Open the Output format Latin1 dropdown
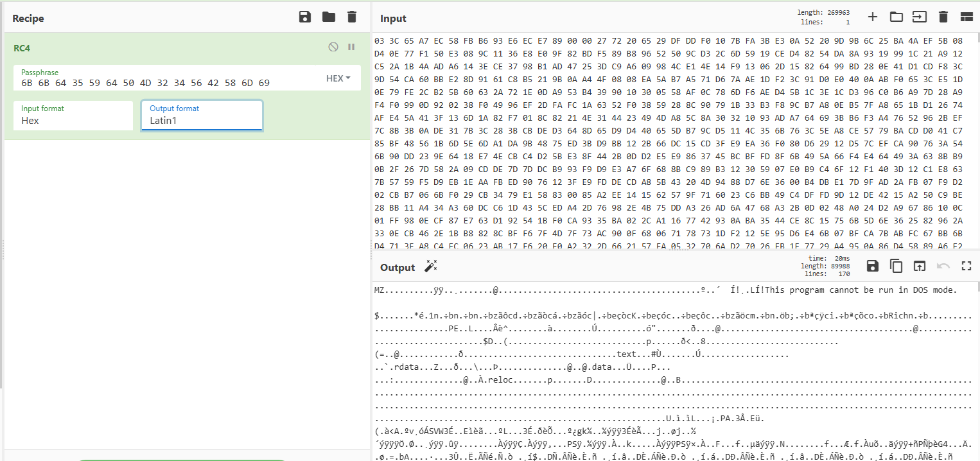980x461 pixels. pyautogui.click(x=202, y=115)
